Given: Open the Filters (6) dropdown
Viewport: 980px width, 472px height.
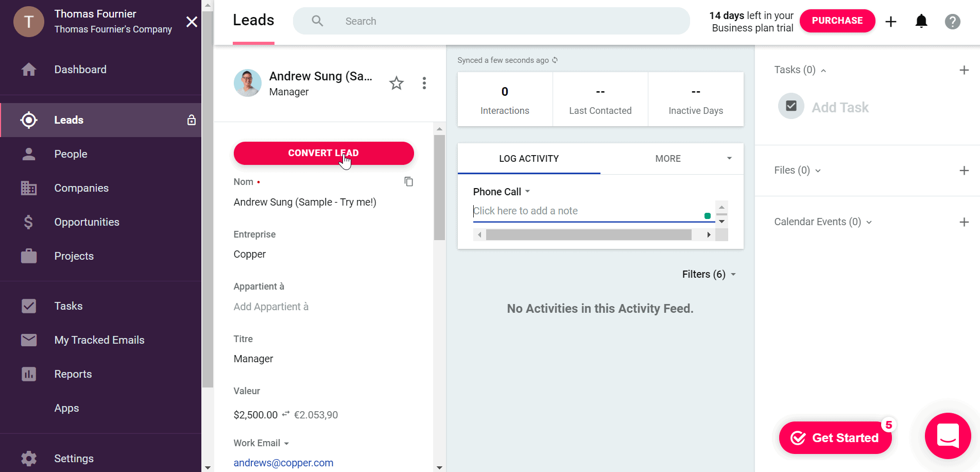Looking at the screenshot, I should tap(709, 274).
